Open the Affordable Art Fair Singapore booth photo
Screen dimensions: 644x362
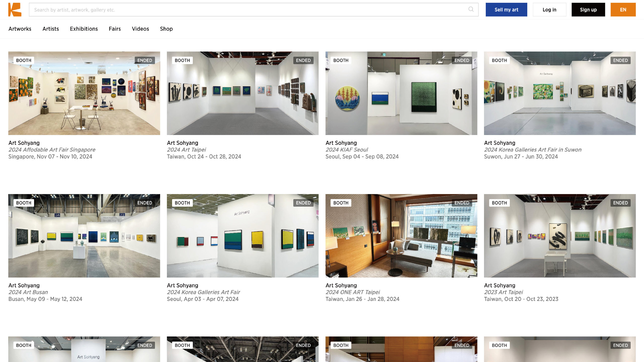(84, 93)
